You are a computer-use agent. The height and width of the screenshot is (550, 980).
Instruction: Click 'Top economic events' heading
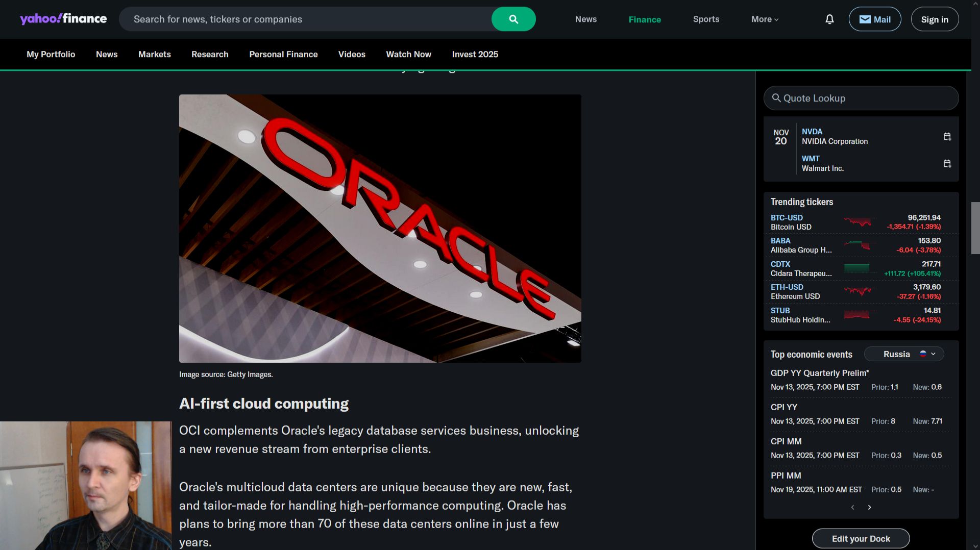812,355
